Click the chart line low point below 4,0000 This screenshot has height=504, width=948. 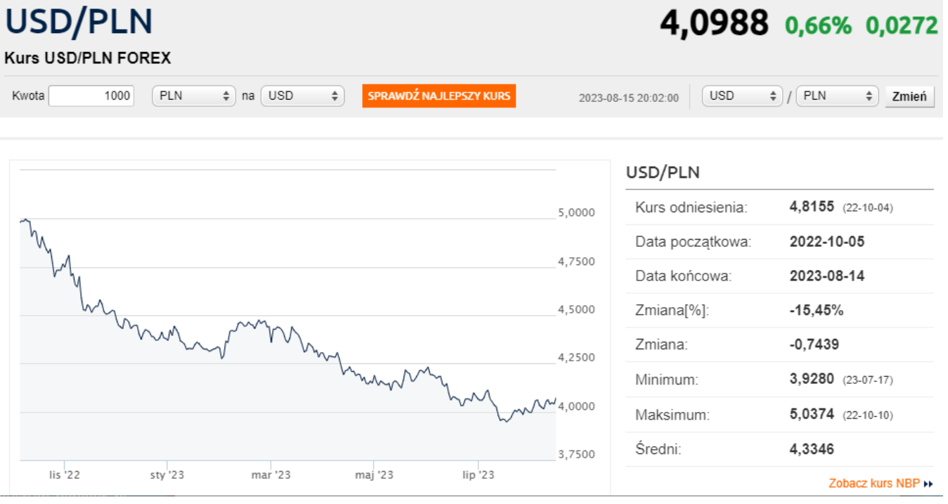505,421
